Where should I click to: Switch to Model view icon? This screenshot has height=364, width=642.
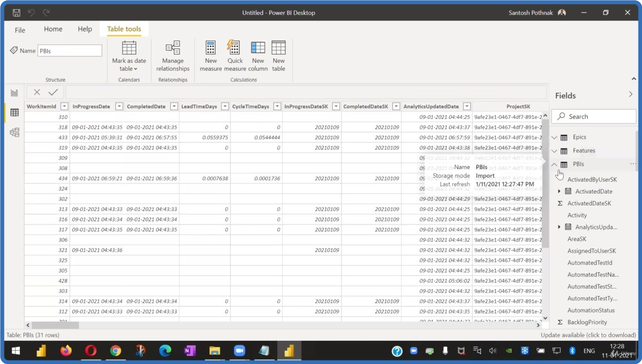point(14,132)
